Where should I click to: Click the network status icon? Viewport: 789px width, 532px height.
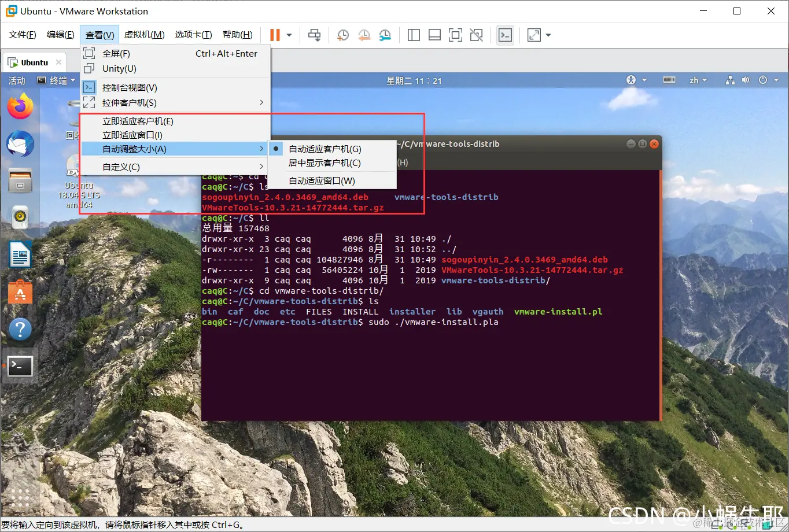point(730,80)
